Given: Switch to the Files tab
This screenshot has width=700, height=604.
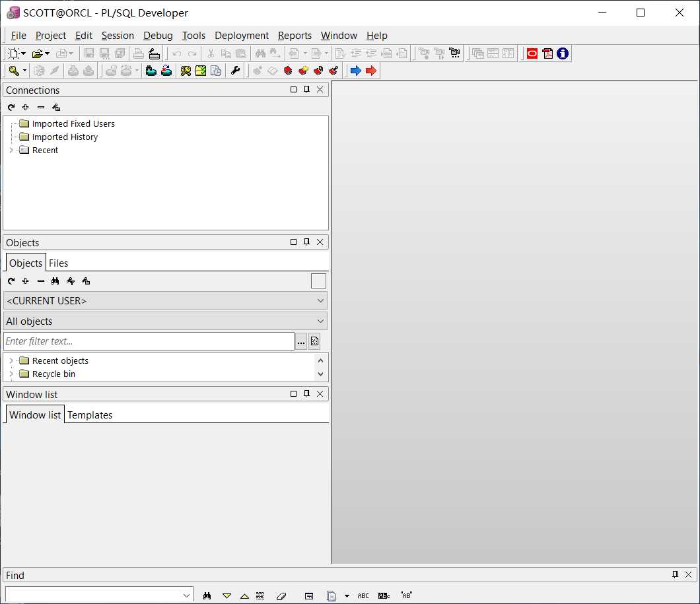Looking at the screenshot, I should point(59,263).
